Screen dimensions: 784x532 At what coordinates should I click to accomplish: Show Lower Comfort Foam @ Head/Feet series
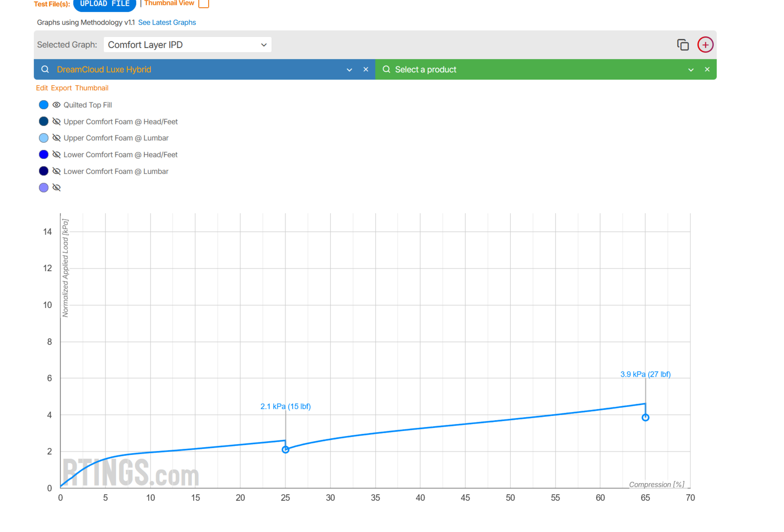[56, 155]
